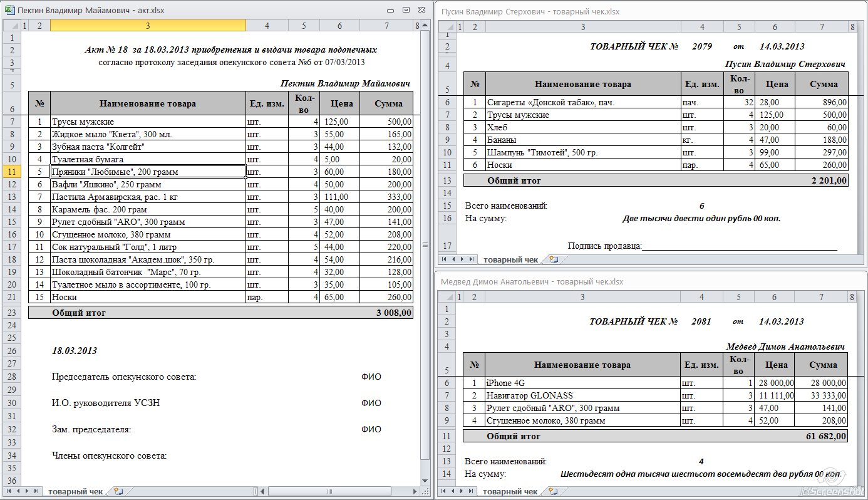Go to previous sheet in Пусин workbook
Viewport: 868px width, 500px height.
coord(453,259)
